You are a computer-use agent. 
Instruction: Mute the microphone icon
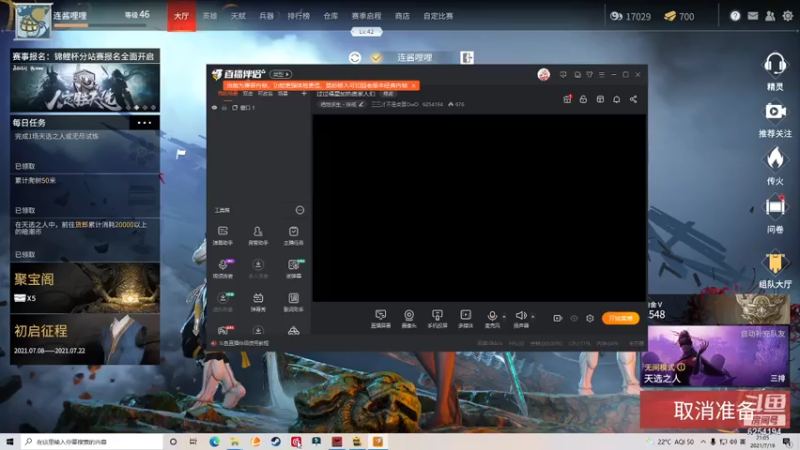(492, 316)
